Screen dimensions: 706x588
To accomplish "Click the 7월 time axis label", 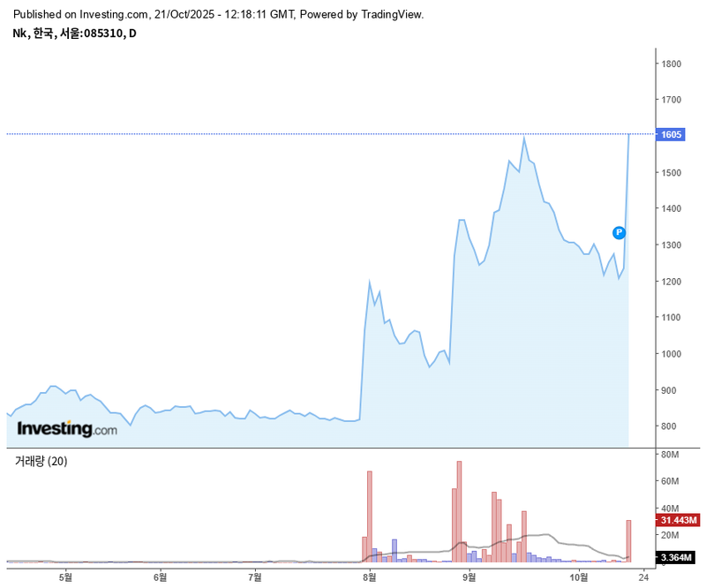I will pyautogui.click(x=255, y=577).
